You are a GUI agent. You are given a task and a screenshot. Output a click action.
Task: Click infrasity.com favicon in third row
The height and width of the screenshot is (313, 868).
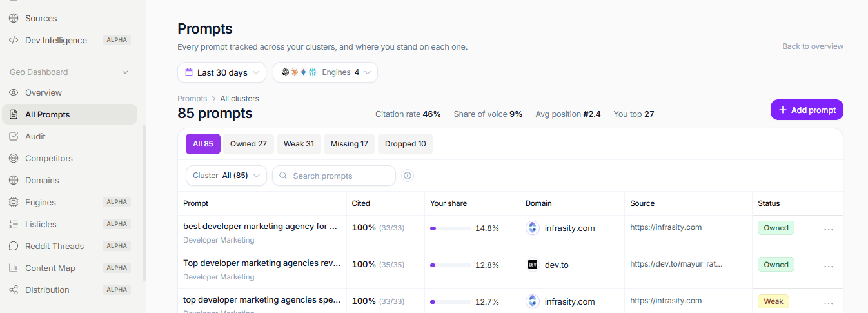[x=533, y=301]
